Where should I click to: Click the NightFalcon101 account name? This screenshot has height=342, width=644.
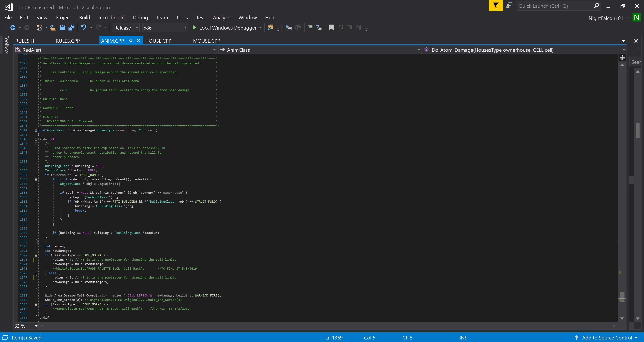click(605, 18)
